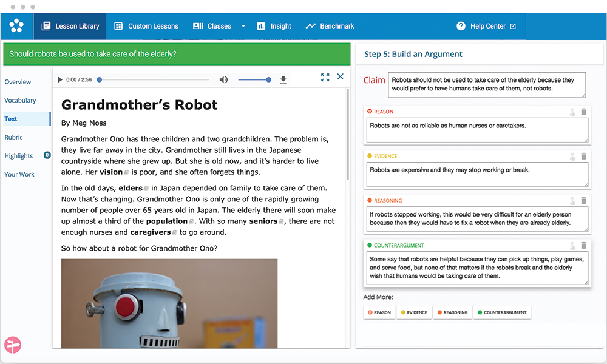The width and height of the screenshot is (607, 364).
Task: Switch to the Insight tab
Action: pyautogui.click(x=274, y=26)
